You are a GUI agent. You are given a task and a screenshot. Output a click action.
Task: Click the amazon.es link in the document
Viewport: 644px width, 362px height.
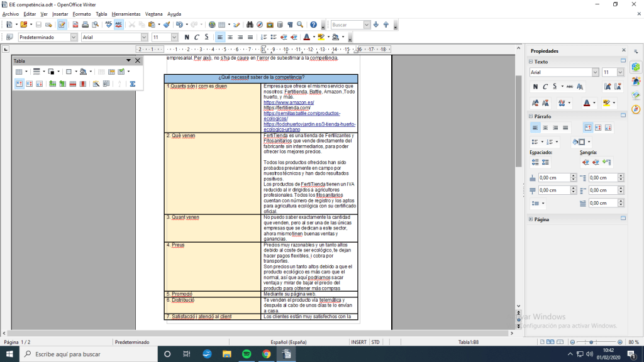289,102
